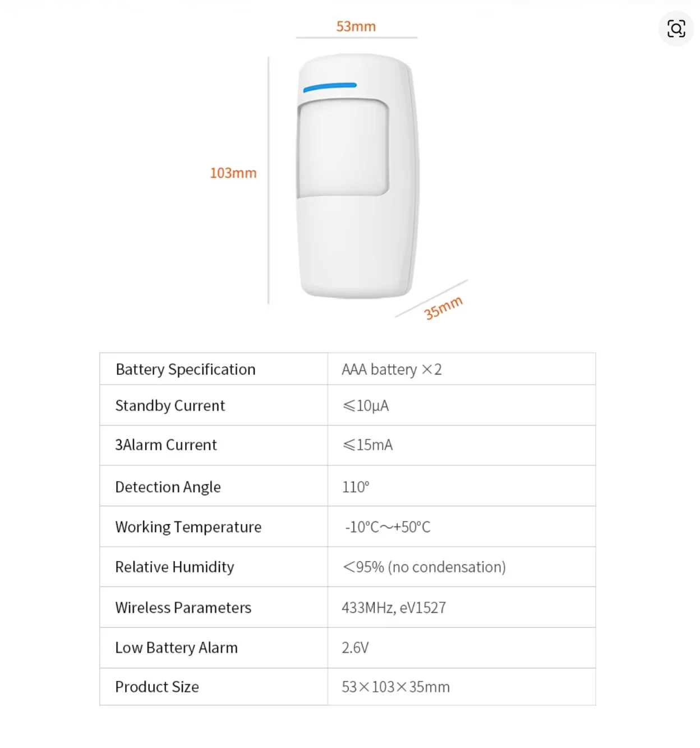Click the blue LED strip on the sensor

330,87
